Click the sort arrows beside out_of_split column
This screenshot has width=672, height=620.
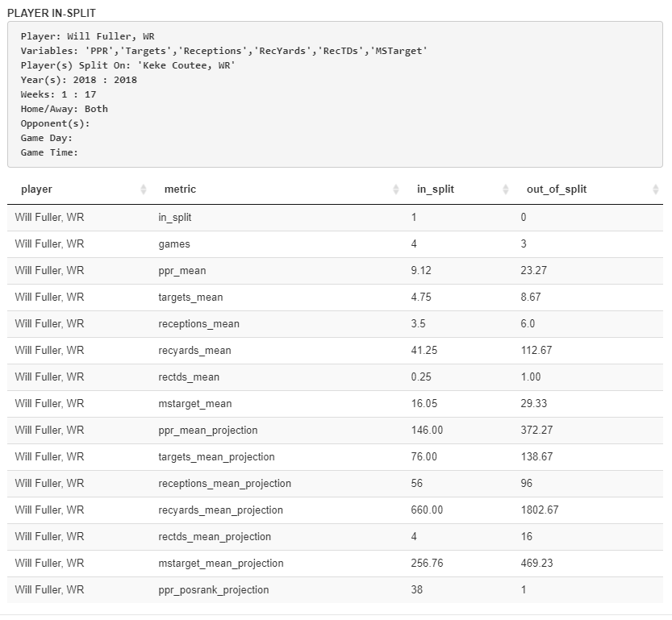655,189
